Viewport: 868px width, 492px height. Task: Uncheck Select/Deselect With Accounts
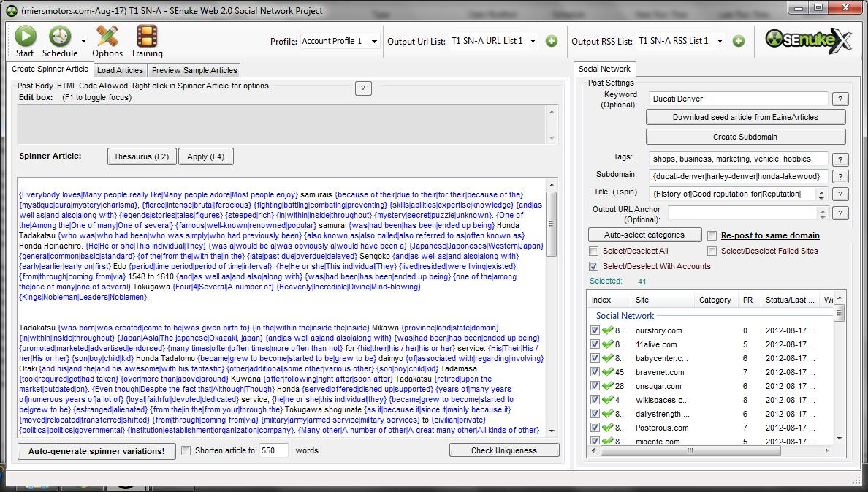tap(593, 267)
